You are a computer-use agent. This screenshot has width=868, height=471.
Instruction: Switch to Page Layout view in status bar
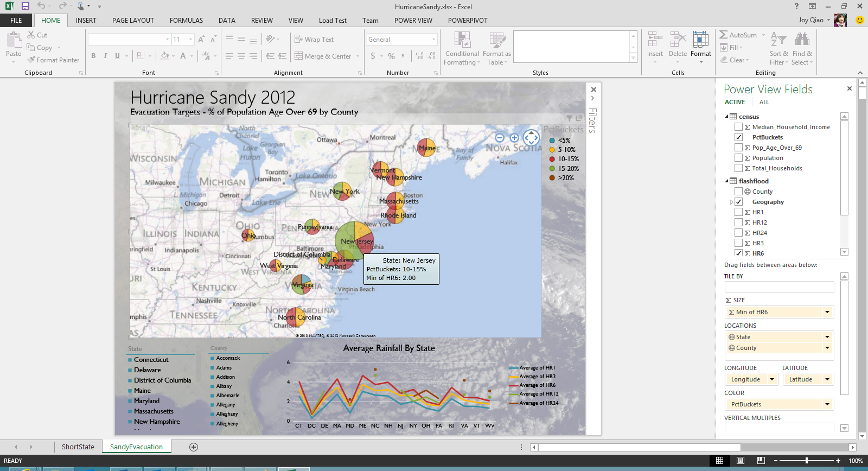click(741, 461)
